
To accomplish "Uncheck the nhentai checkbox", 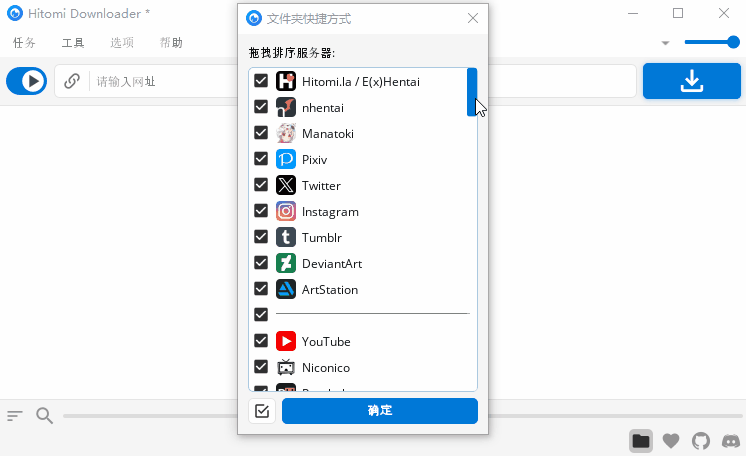I will click(261, 107).
